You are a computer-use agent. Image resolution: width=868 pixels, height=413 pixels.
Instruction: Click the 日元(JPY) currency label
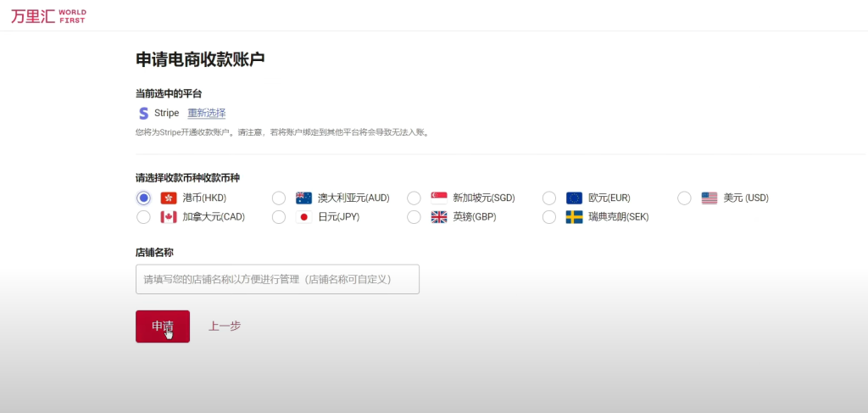(339, 217)
